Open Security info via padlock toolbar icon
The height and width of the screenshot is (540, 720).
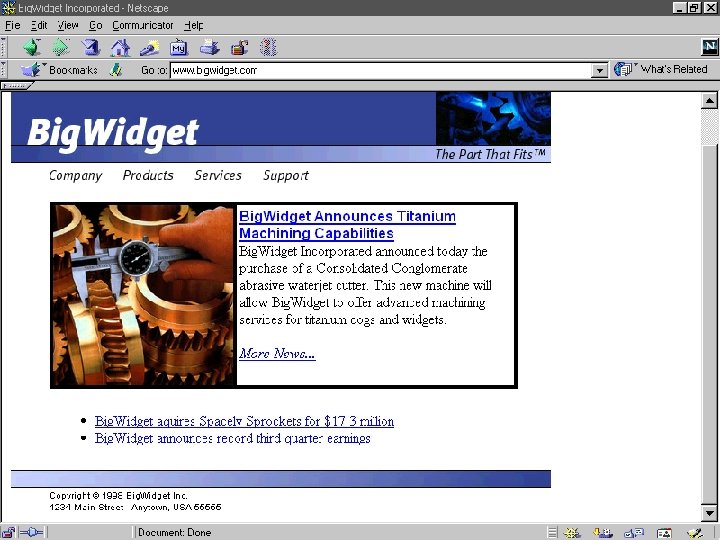pos(239,47)
